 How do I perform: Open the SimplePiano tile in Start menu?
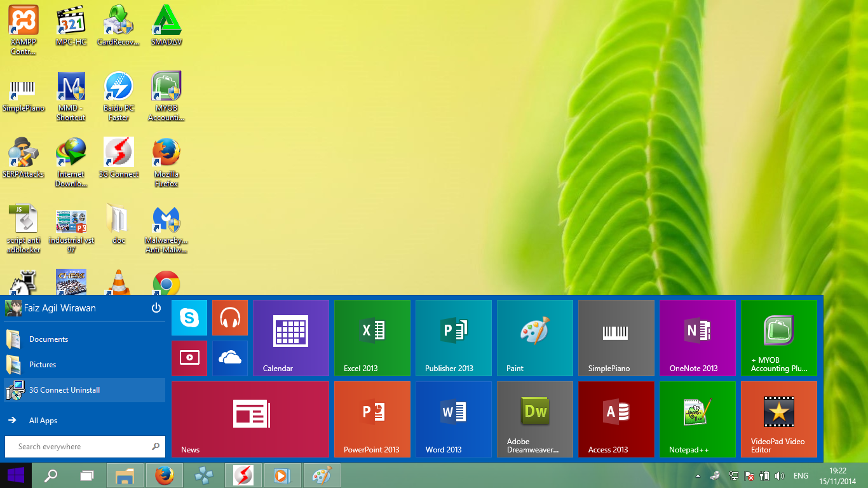tap(616, 338)
